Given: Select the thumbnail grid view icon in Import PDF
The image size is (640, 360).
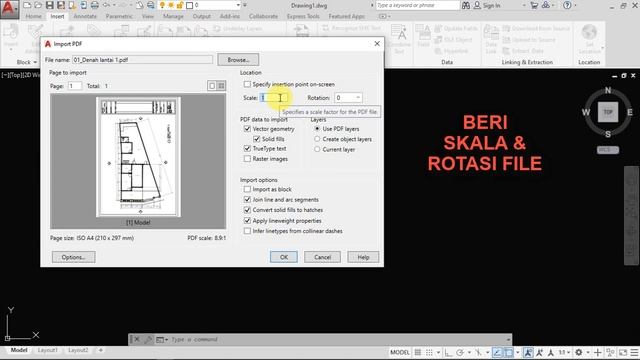Looking at the screenshot, I should (x=221, y=86).
